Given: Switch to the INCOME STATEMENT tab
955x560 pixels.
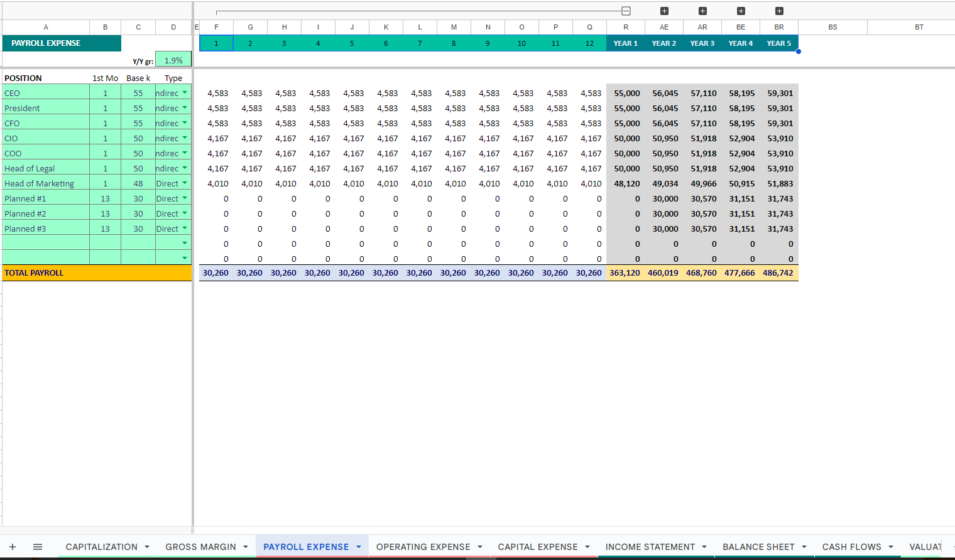Looking at the screenshot, I should 650,547.
